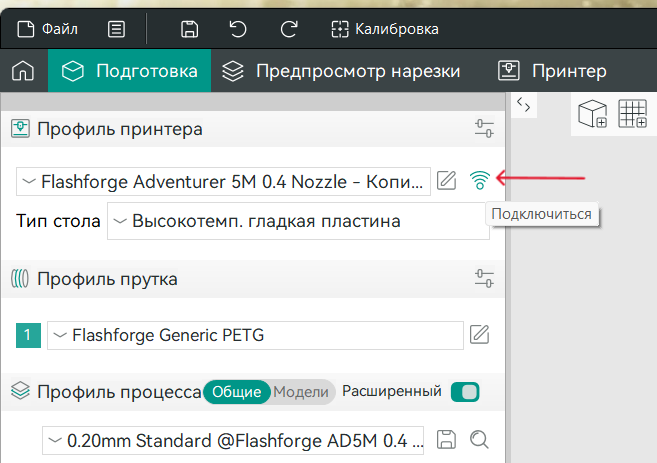Click the add cube model icon
Screen dimensions: 657x463
[593, 115]
